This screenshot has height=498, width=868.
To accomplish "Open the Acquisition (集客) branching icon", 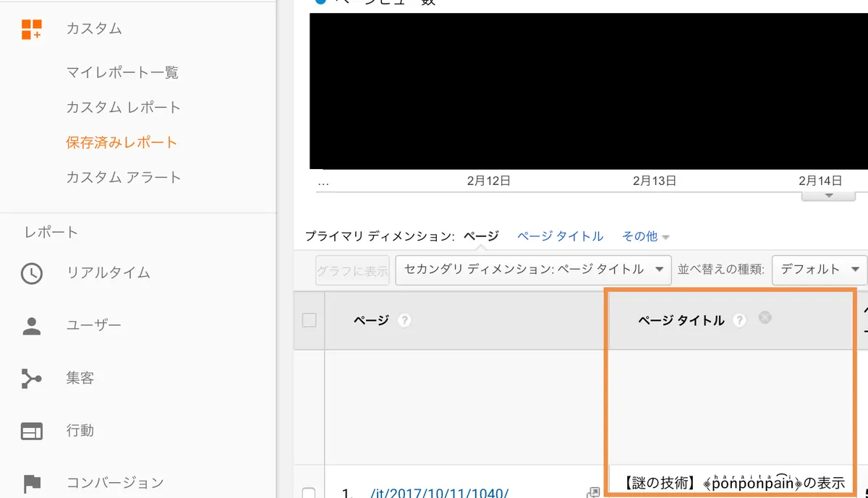I will click(x=32, y=378).
